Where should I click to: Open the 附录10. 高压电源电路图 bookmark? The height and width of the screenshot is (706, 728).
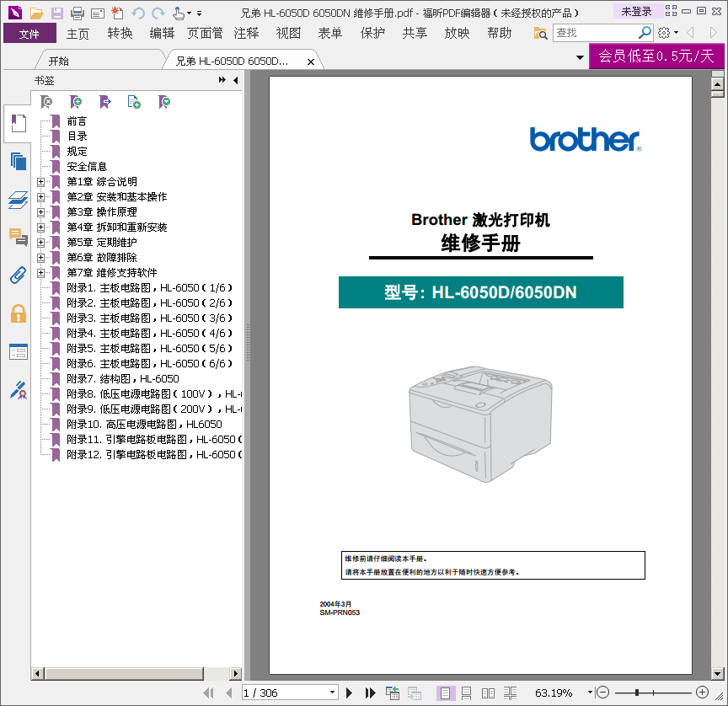tap(144, 425)
